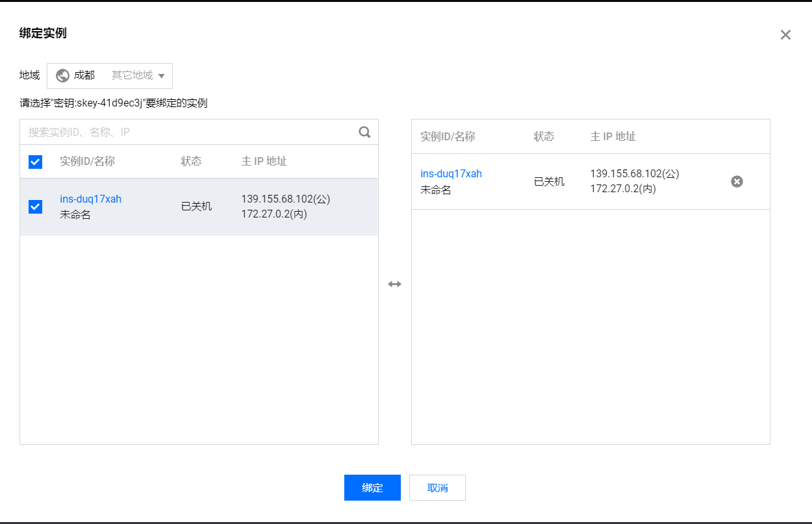Image resolution: width=812 pixels, height=524 pixels.
Task: Click the 绑定 confirm button
Action: pyautogui.click(x=372, y=488)
